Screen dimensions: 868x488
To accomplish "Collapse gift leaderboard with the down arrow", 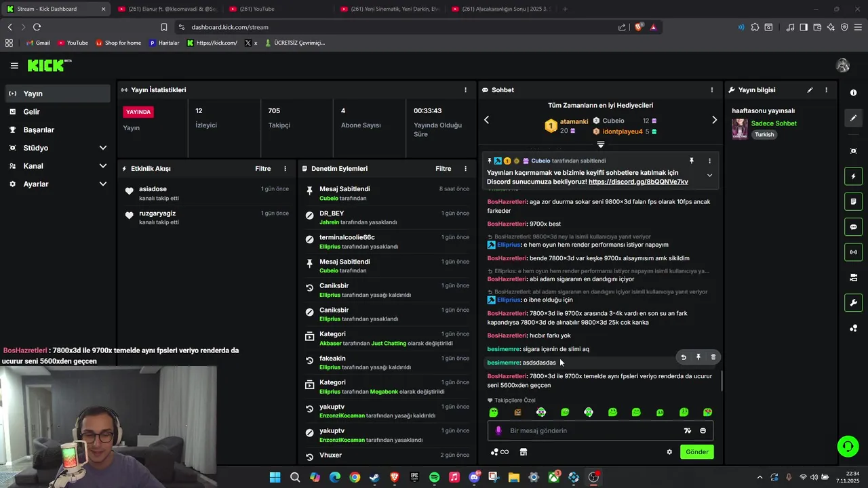I will [x=600, y=144].
